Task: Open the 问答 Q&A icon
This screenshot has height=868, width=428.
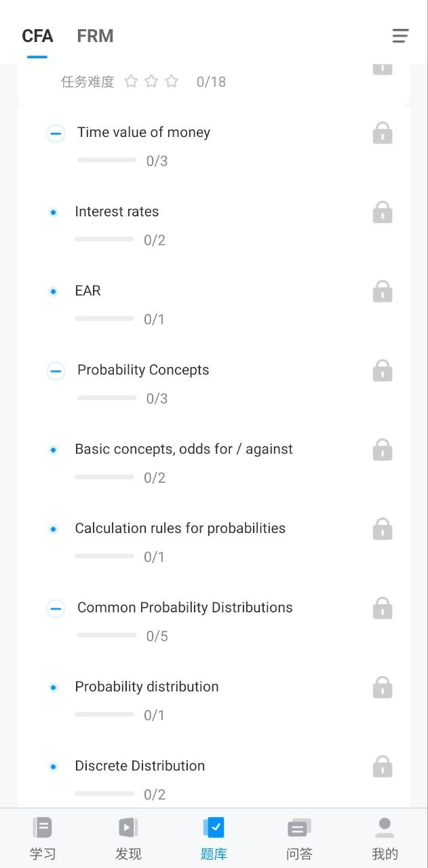Action: click(x=299, y=828)
